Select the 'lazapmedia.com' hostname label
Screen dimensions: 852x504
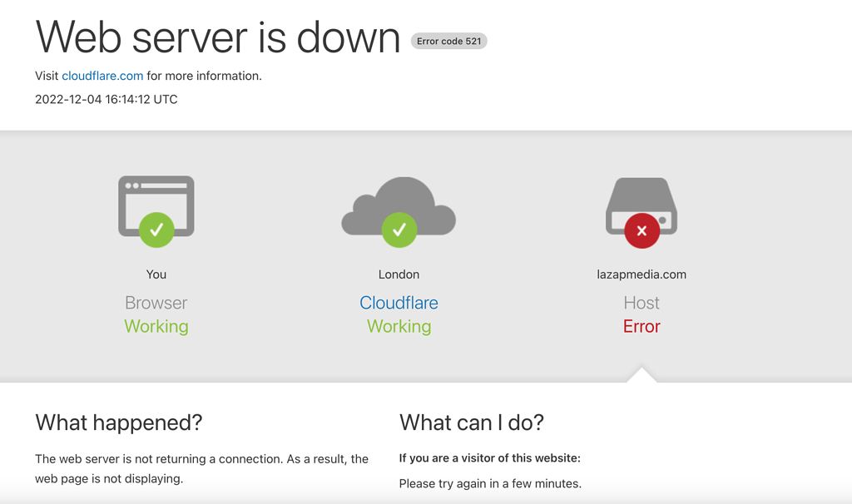point(641,274)
